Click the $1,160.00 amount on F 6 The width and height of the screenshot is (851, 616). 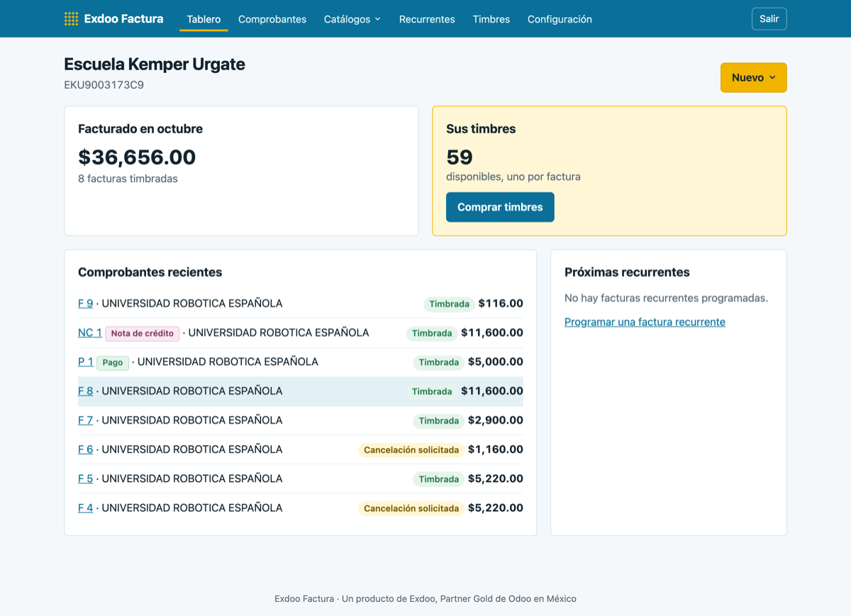(x=496, y=449)
